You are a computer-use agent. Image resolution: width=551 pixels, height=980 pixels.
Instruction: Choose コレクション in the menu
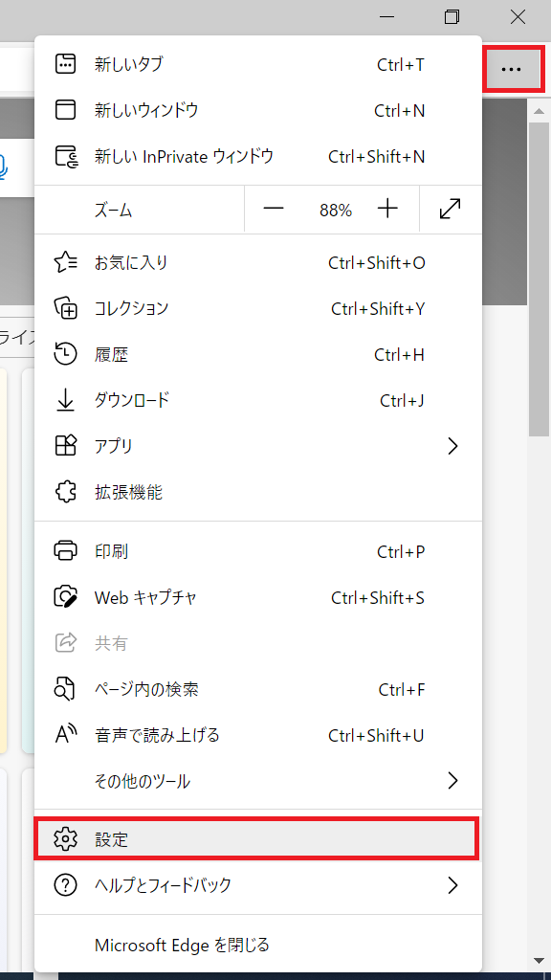coord(258,309)
